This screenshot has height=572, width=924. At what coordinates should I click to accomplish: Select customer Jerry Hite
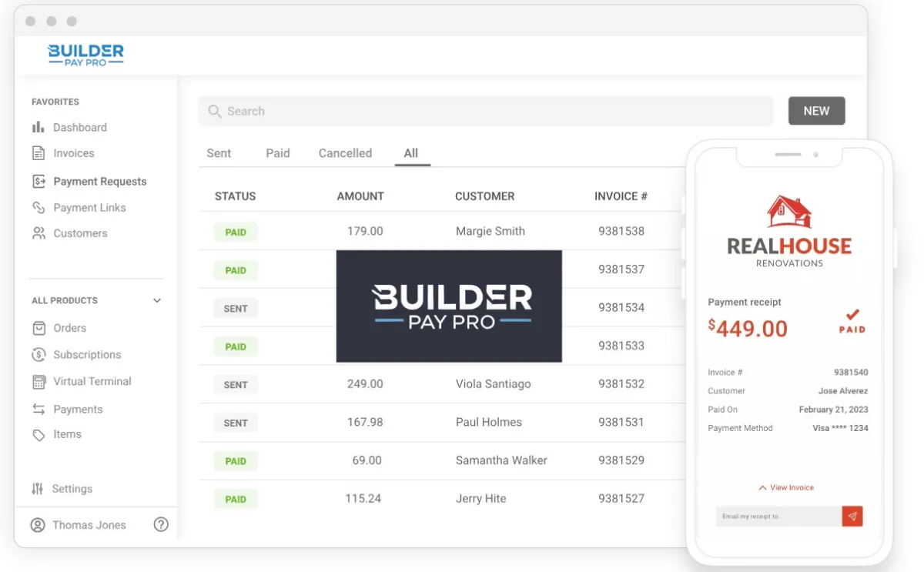(x=481, y=499)
